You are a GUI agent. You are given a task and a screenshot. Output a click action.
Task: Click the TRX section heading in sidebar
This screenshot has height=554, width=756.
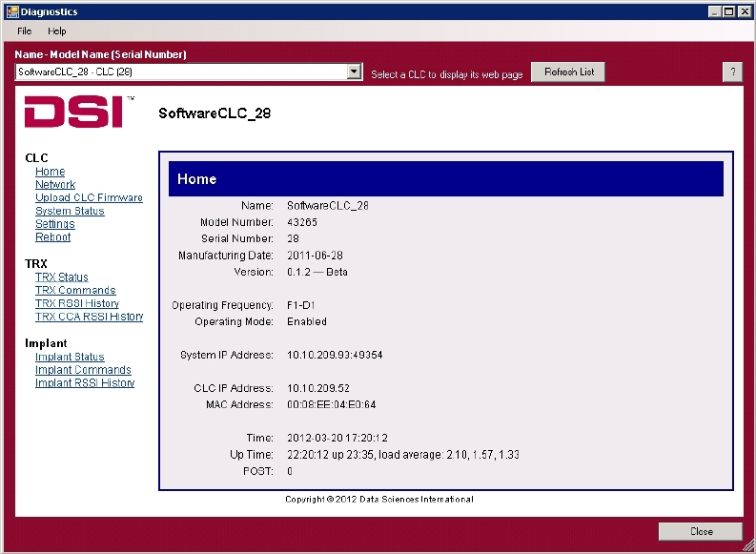click(x=36, y=264)
